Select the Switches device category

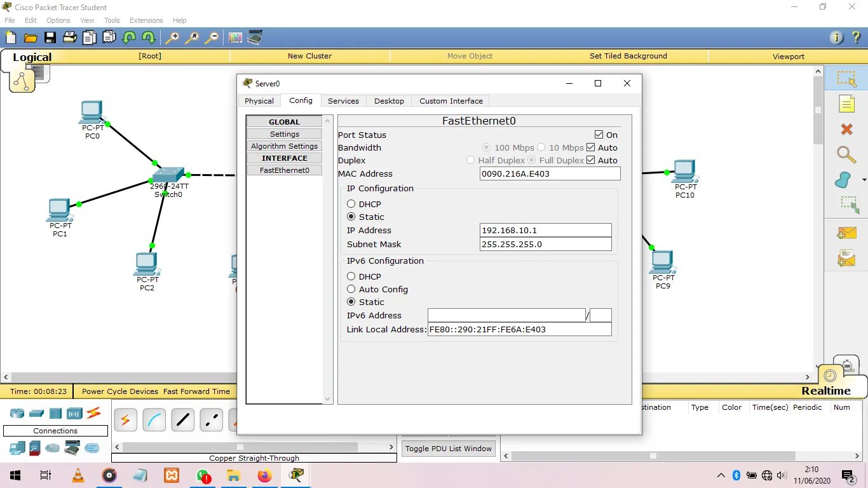coord(36,413)
